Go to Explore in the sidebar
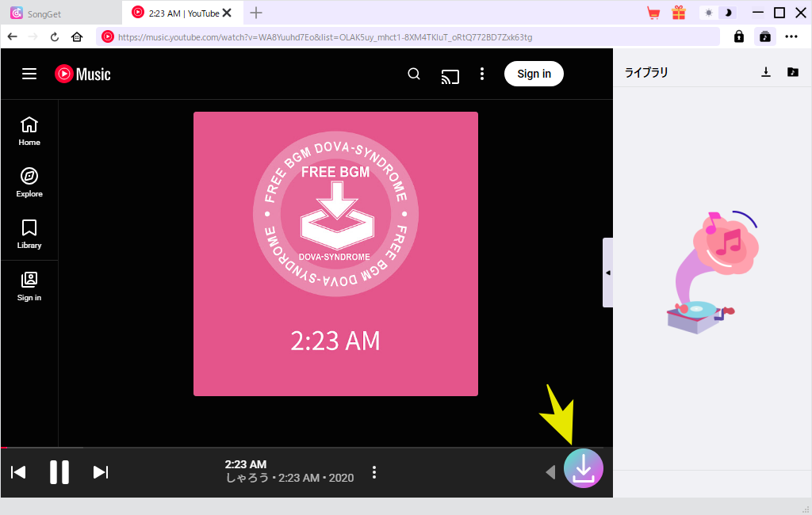This screenshot has height=515, width=812. 29,182
